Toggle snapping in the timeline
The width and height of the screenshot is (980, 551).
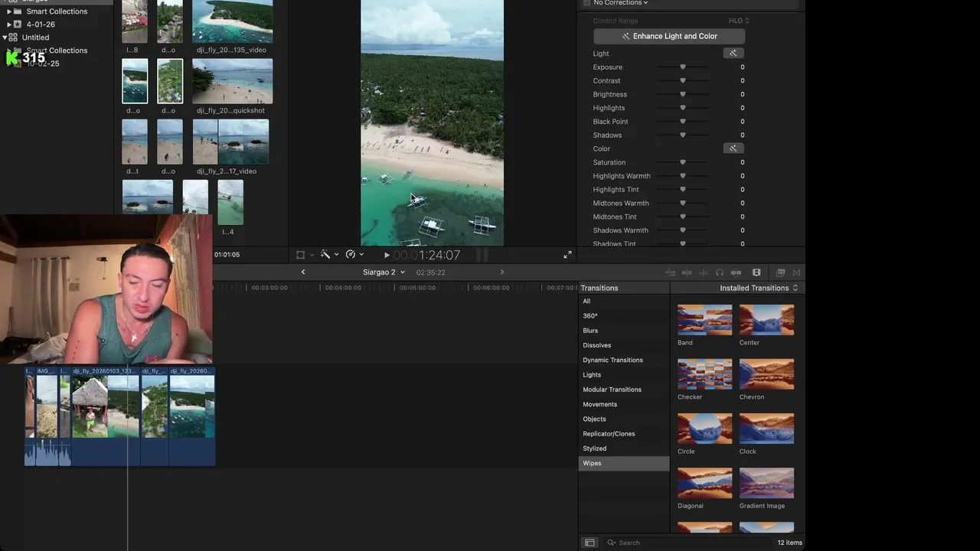(x=736, y=272)
